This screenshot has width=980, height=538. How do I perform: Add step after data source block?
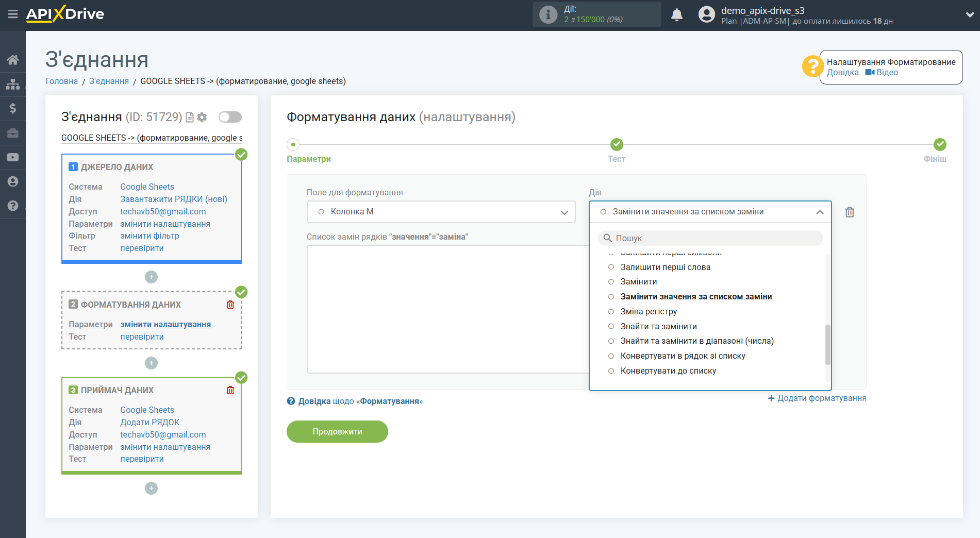(151, 277)
